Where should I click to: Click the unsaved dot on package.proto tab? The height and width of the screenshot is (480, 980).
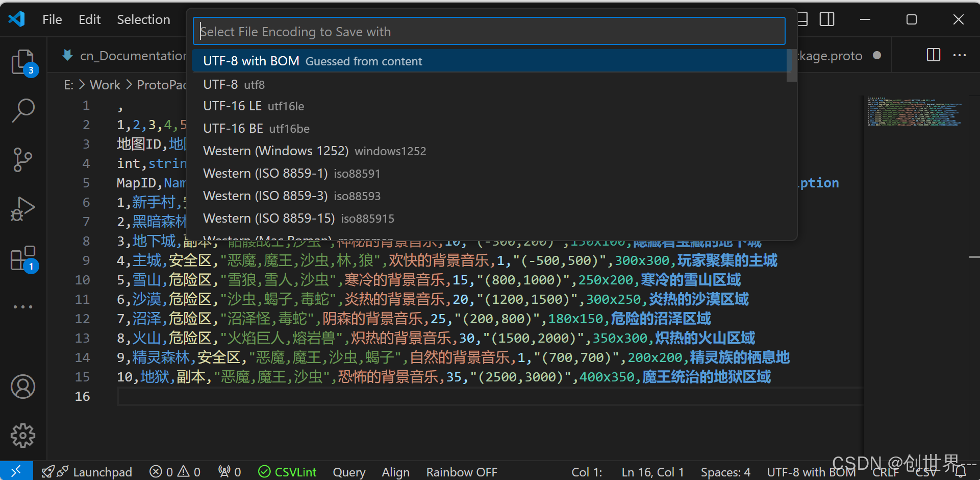pyautogui.click(x=877, y=55)
